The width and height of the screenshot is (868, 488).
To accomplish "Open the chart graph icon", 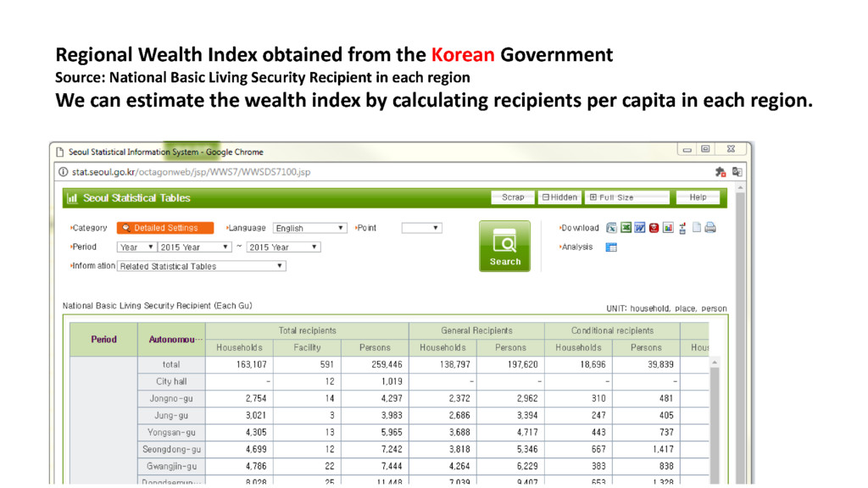I will 667,228.
